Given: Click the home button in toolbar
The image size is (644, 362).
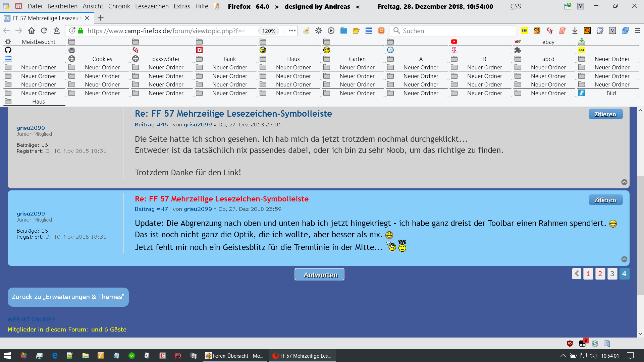Looking at the screenshot, I should point(32,31).
